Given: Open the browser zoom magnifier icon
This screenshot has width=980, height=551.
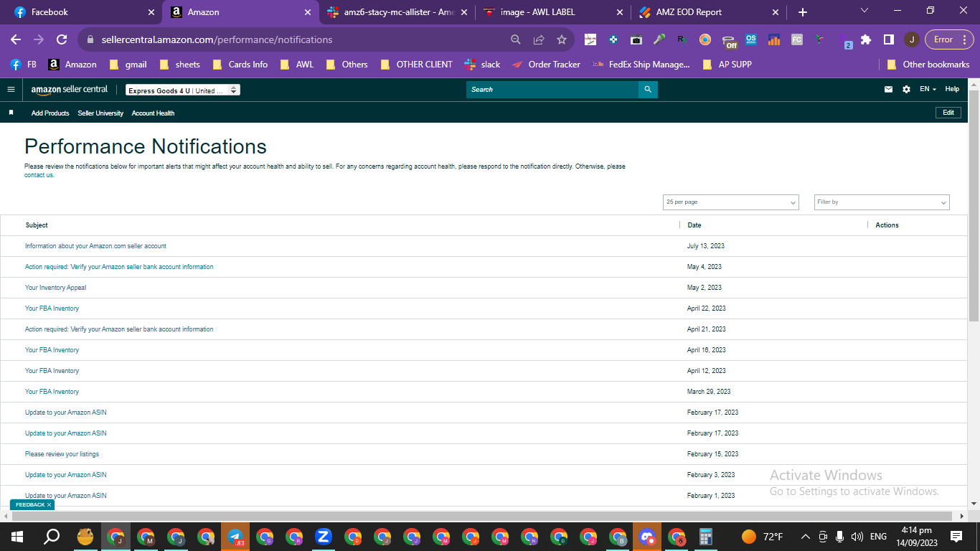Looking at the screenshot, I should (516, 39).
